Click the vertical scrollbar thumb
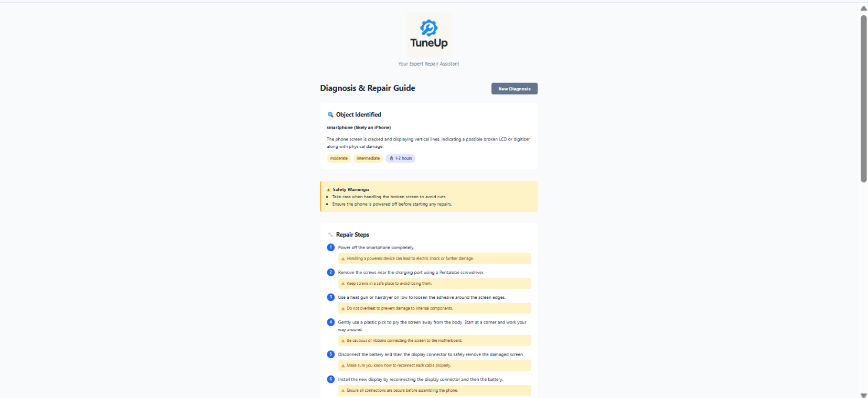The height and width of the screenshot is (398, 868). pos(863,99)
